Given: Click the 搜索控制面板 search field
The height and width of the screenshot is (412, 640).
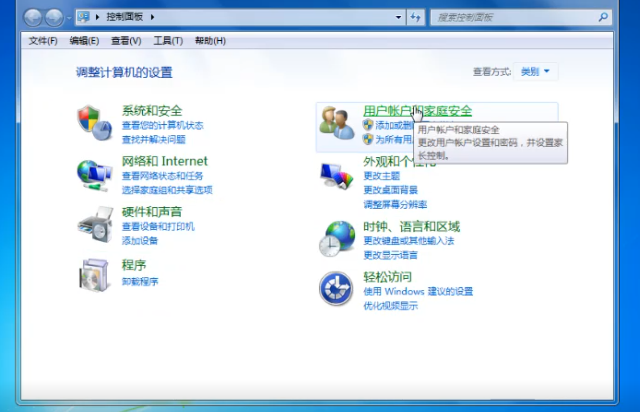Looking at the screenshot, I should tap(515, 17).
